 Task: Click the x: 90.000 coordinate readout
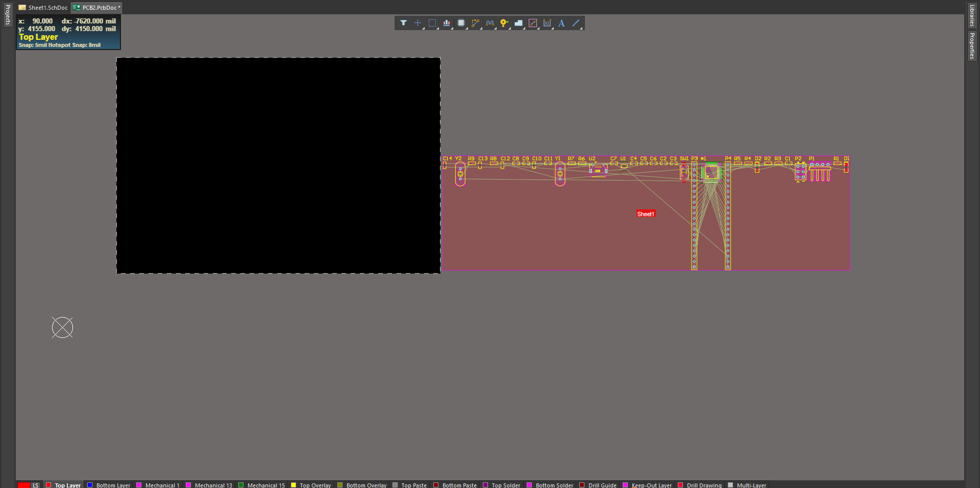(36, 21)
